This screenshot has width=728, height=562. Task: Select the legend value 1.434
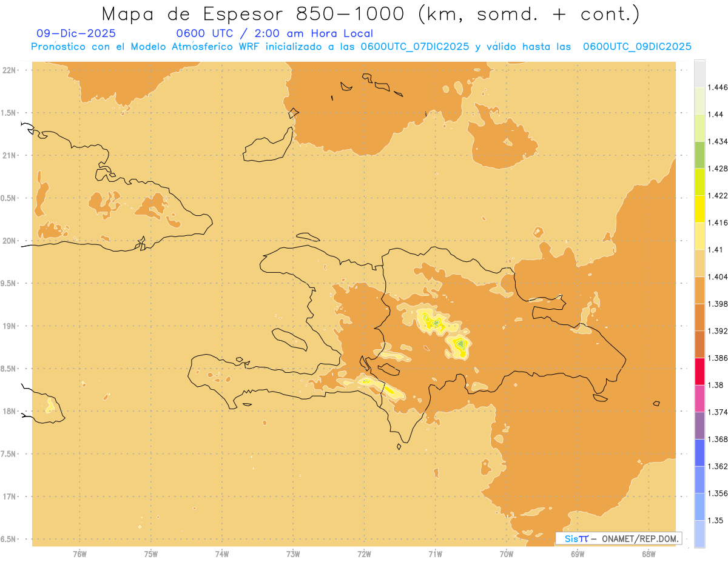pos(717,141)
